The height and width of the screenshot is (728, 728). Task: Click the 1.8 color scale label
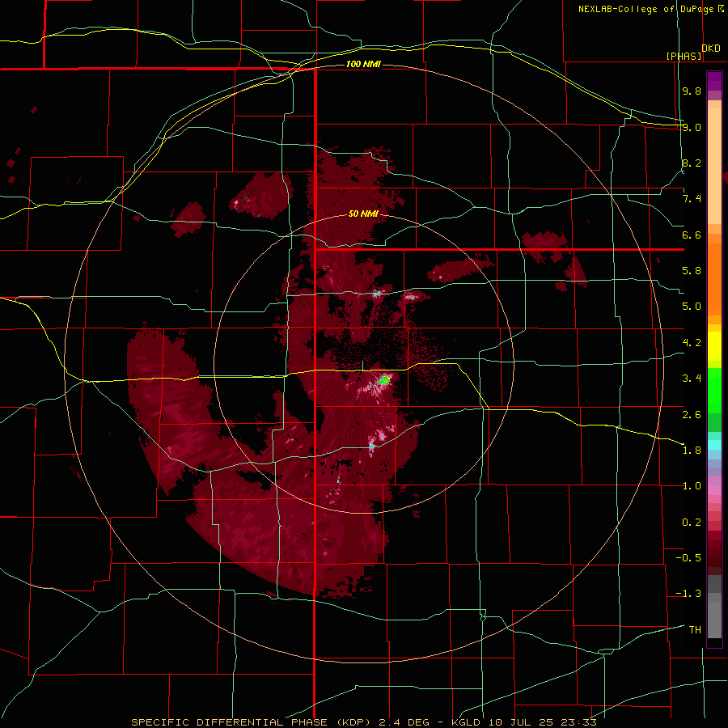(x=692, y=451)
